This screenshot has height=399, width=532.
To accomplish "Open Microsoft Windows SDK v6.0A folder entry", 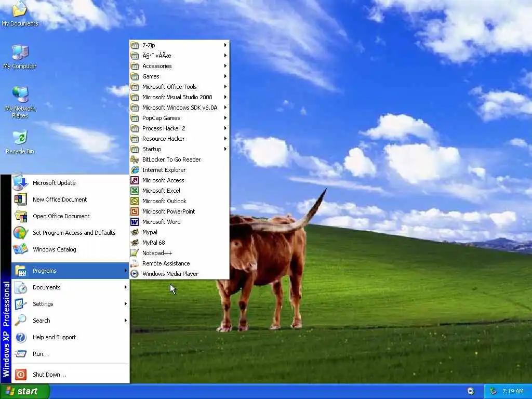I will pos(179,108).
